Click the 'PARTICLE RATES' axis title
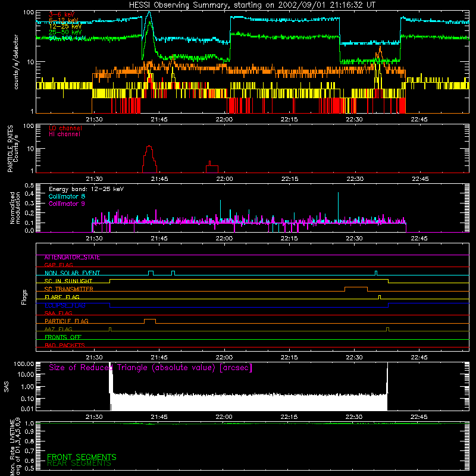The height and width of the screenshot is (476, 476). tap(10, 149)
